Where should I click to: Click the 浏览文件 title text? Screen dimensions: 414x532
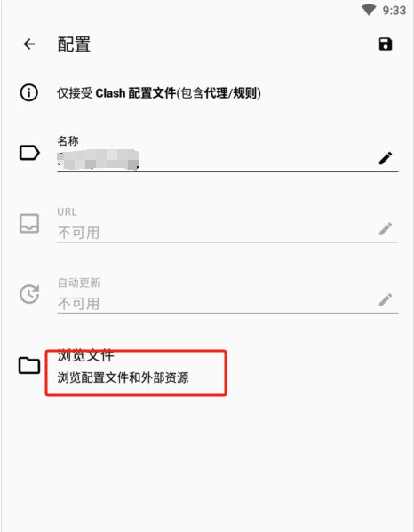[85, 355]
